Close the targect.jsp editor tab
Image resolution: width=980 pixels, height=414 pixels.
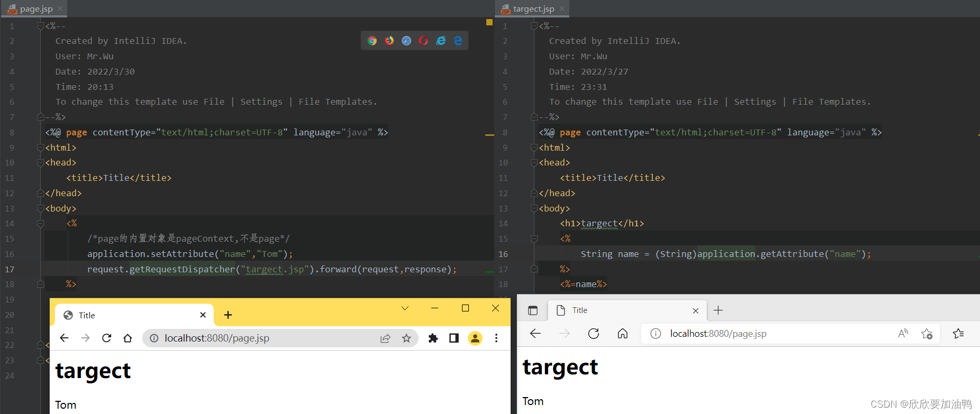click(562, 8)
